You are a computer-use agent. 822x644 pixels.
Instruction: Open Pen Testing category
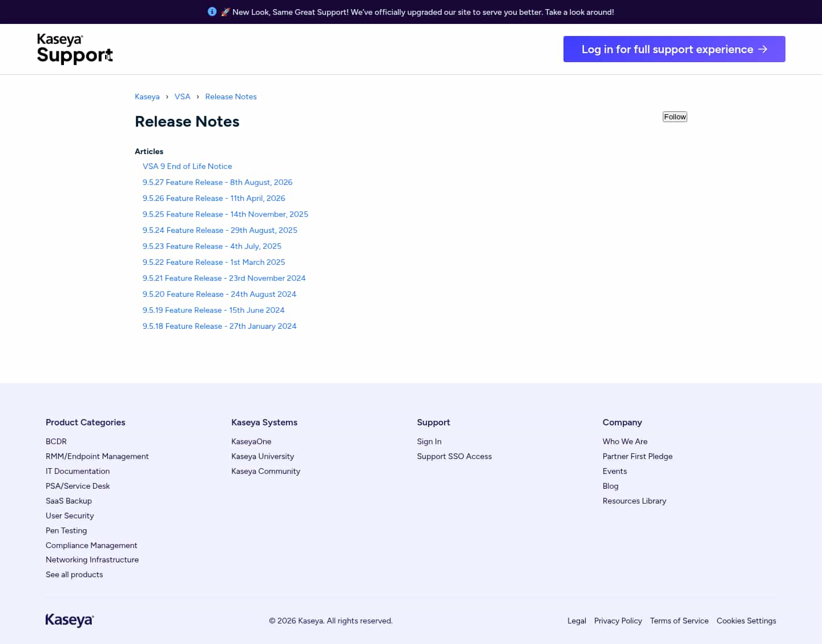(x=66, y=530)
